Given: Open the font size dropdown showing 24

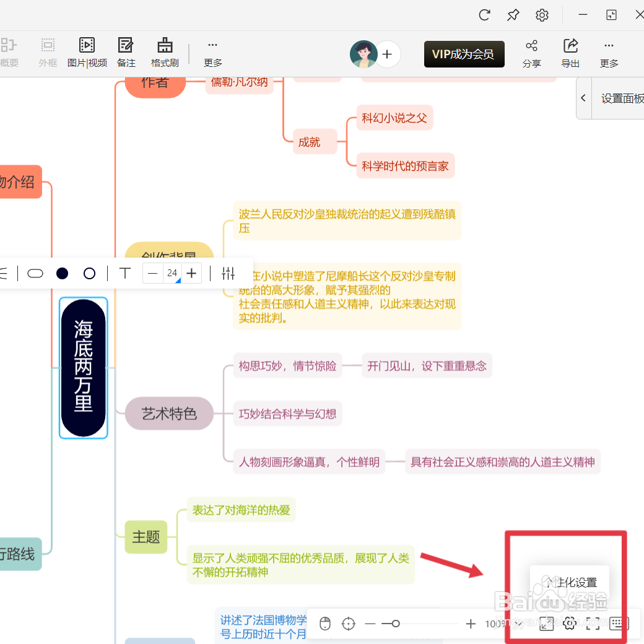Looking at the screenshot, I should (x=172, y=273).
